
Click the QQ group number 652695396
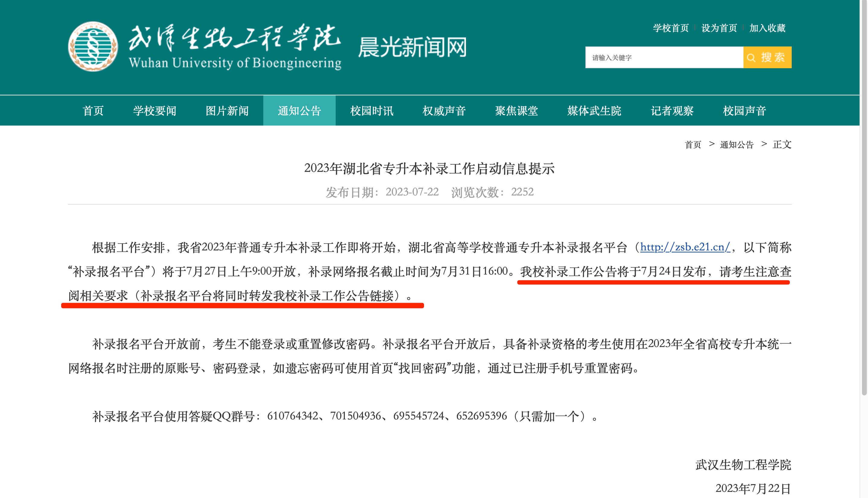tap(481, 416)
